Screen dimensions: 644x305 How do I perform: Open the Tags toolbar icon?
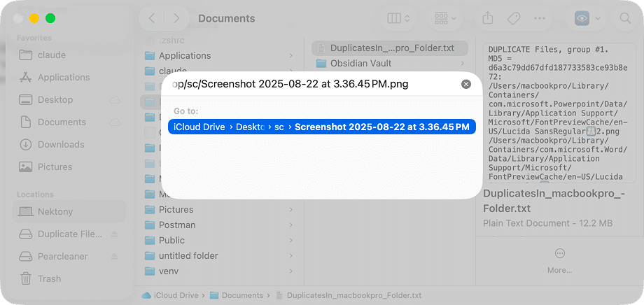click(513, 18)
